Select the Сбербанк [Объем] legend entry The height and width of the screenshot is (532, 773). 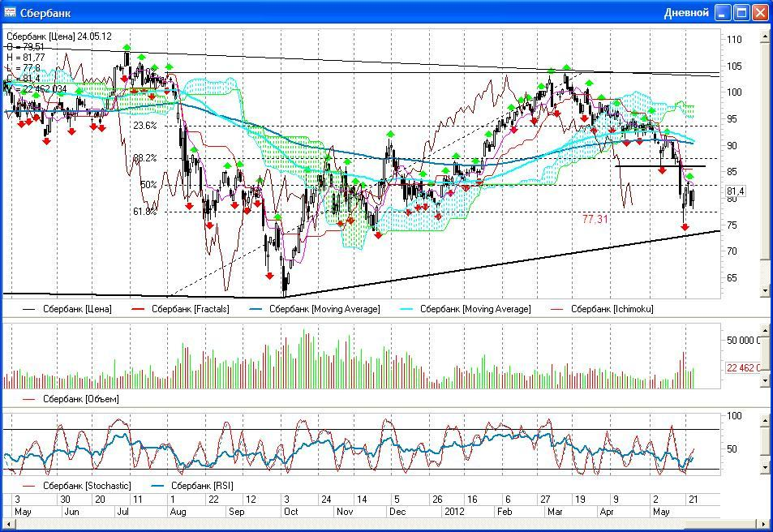click(x=71, y=399)
